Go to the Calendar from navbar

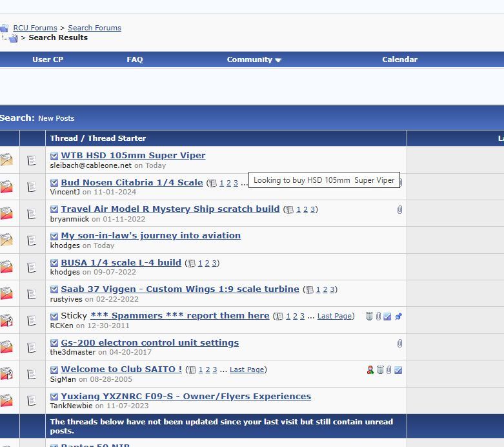399,59
